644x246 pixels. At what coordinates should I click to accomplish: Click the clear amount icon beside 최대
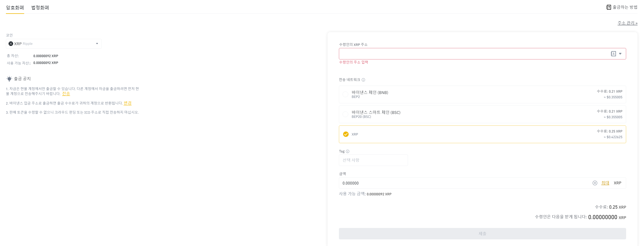(595, 183)
